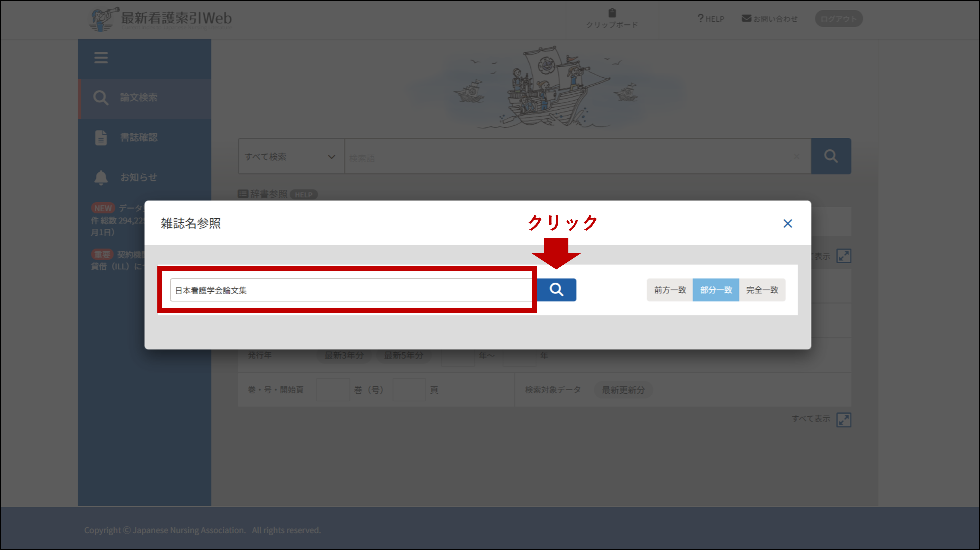Click the 辞書参照 list icon
The height and width of the screenshot is (550, 980).
click(243, 194)
